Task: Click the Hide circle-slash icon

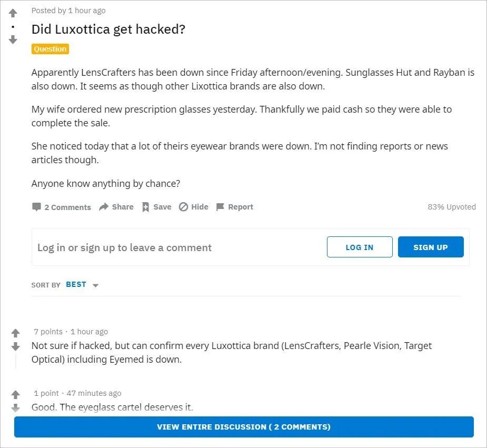Action: pyautogui.click(x=183, y=207)
